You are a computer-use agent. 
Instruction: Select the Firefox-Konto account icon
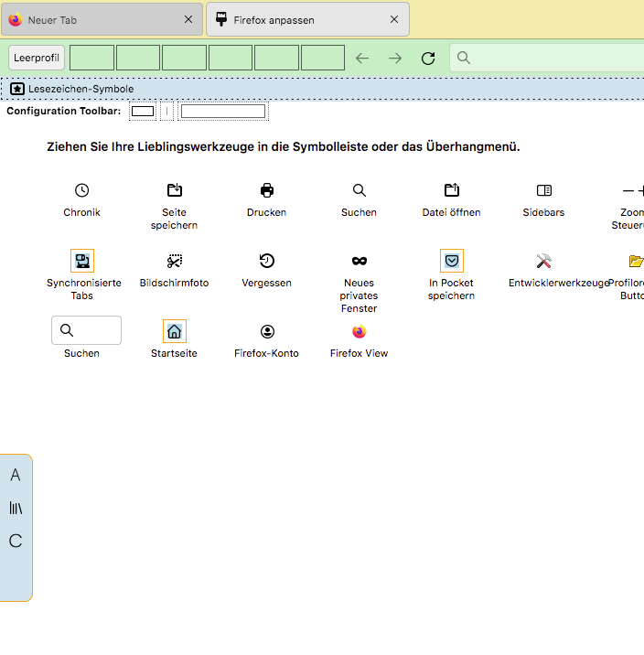(x=267, y=331)
